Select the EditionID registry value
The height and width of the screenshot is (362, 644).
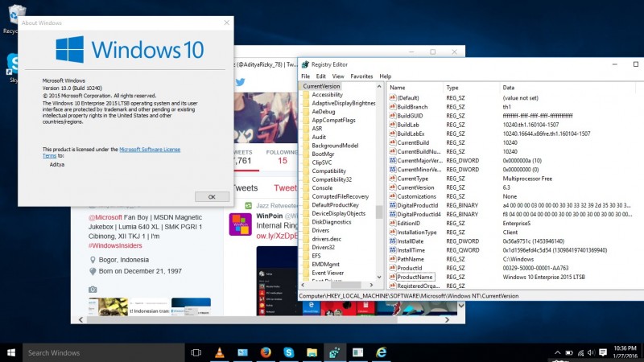(x=408, y=224)
